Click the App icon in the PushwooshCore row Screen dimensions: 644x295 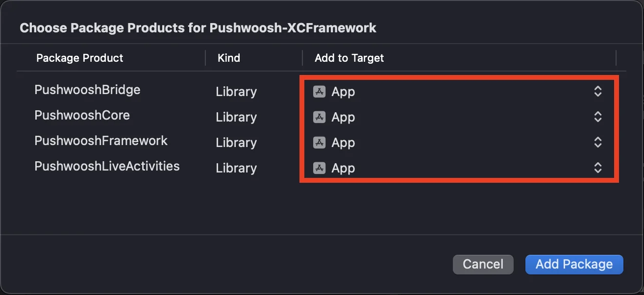click(320, 117)
